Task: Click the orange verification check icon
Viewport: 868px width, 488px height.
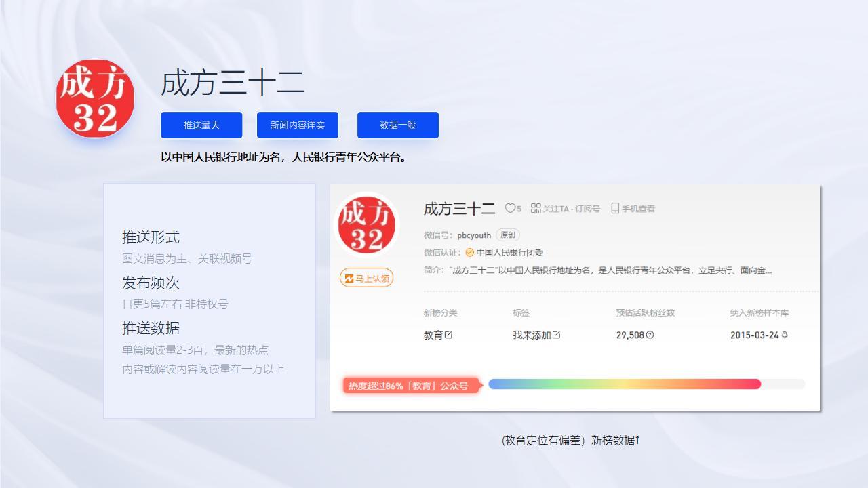Action: point(469,253)
